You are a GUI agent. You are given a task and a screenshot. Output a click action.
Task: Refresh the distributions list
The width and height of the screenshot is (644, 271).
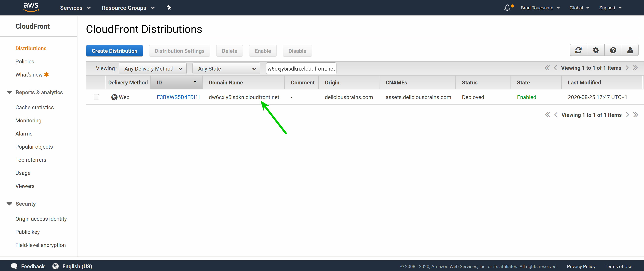[x=578, y=50]
